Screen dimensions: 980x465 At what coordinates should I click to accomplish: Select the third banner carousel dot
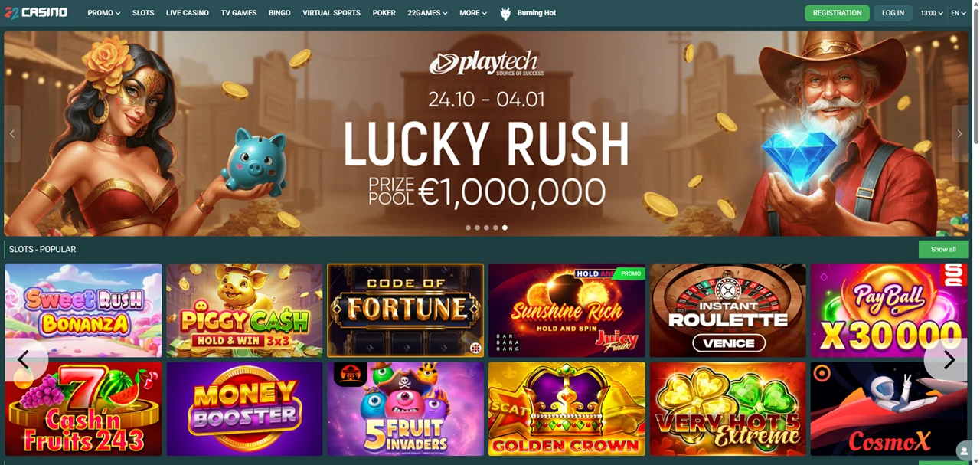[486, 228]
